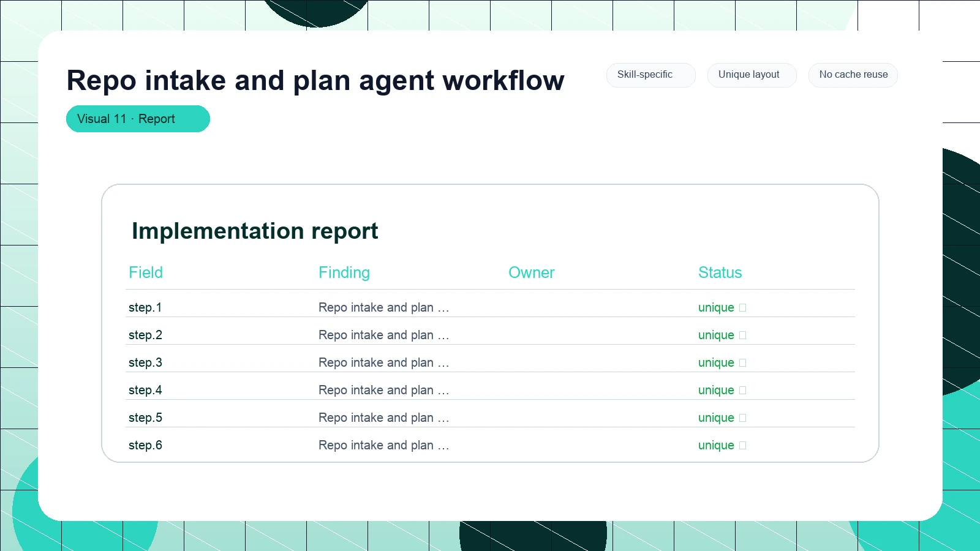Select the step.3 field cell
Viewport: 980px width, 551px height.
pyautogui.click(x=145, y=362)
